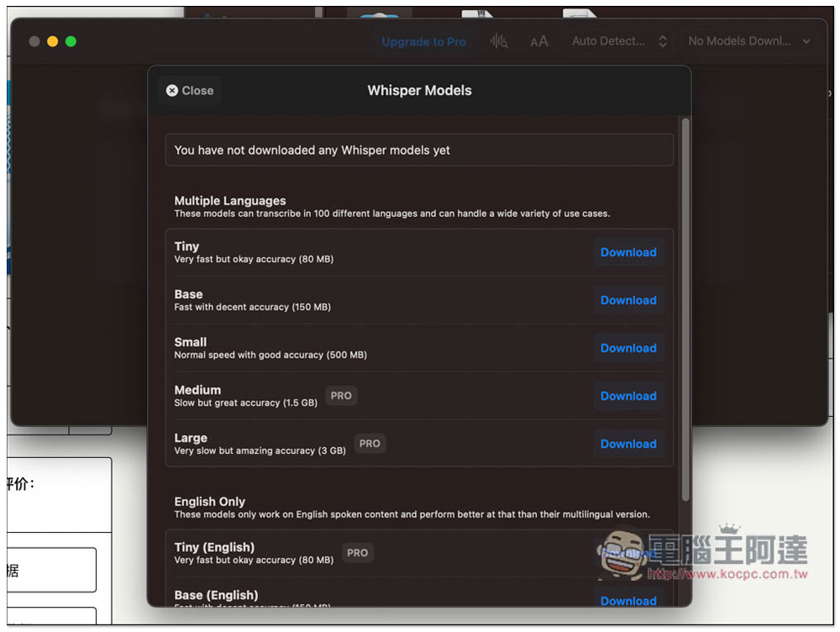Click the 'Small' model row name
Image resolution: width=840 pixels, height=632 pixels.
click(190, 342)
